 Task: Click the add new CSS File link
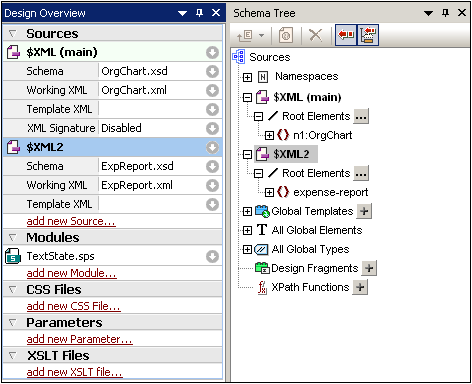tap(73, 306)
